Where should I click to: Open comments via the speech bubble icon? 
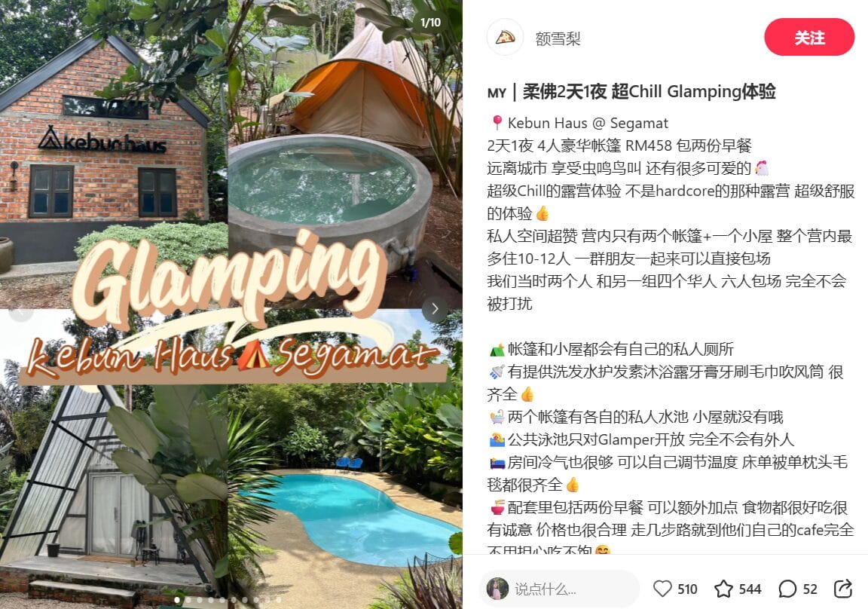pos(787,589)
